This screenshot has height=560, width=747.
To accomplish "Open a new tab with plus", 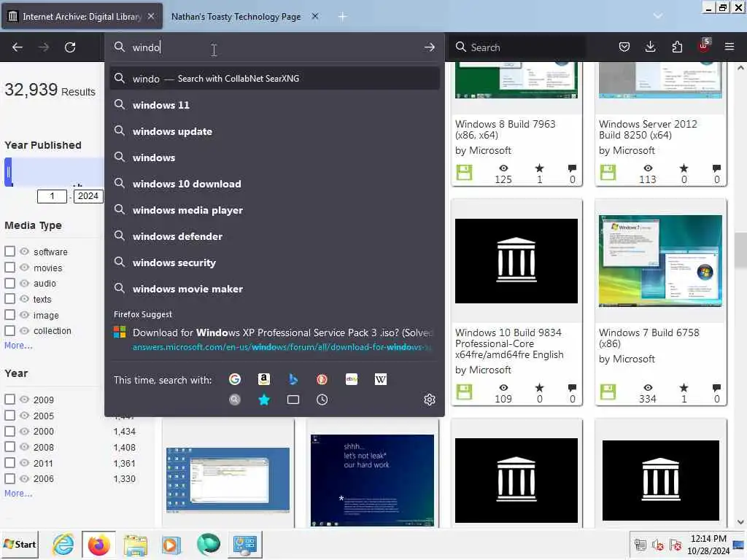I will click(342, 17).
